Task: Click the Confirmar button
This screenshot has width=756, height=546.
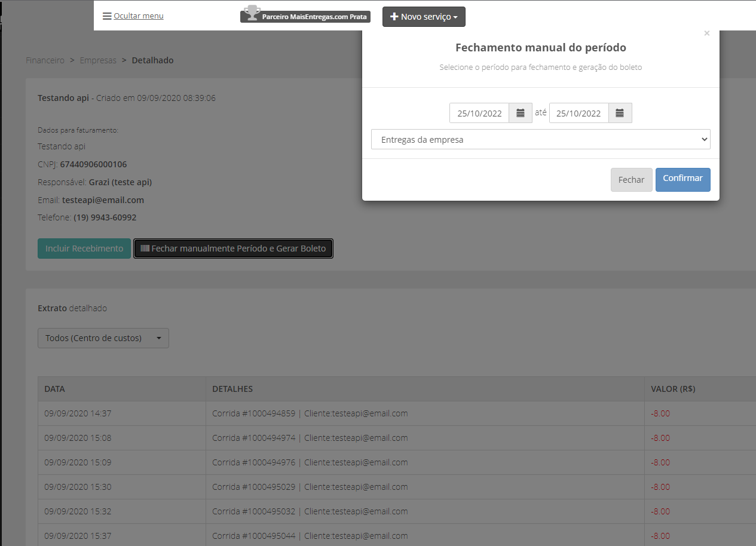Action: pyautogui.click(x=683, y=180)
